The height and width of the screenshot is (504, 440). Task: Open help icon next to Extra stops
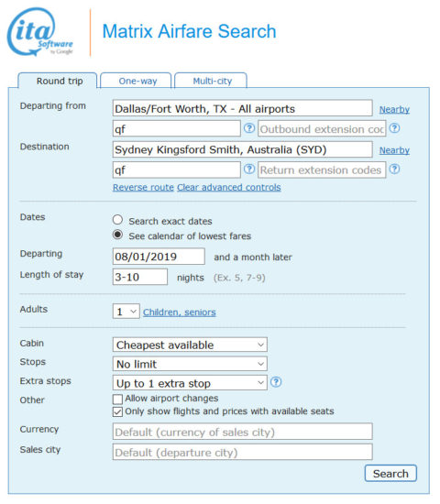click(x=276, y=382)
